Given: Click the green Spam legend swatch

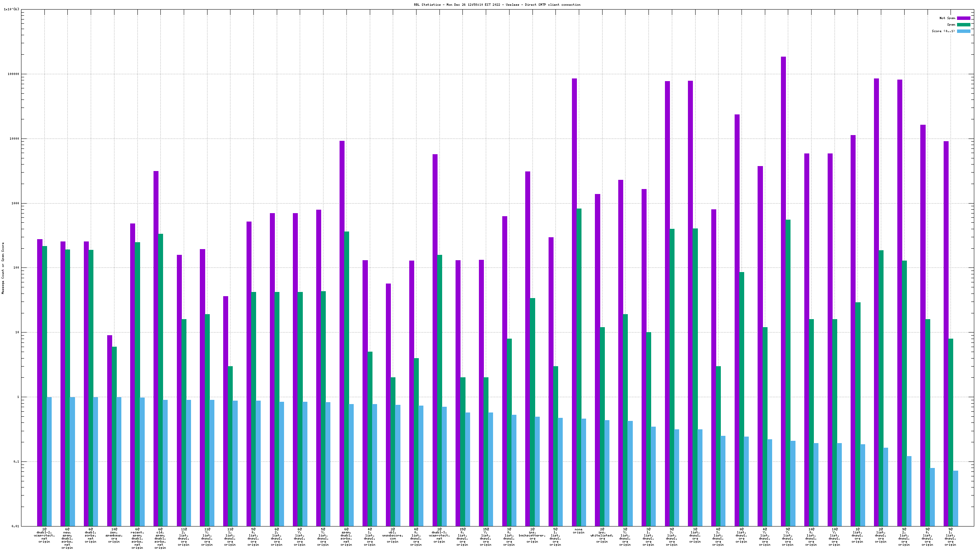Looking at the screenshot, I should click(964, 24).
